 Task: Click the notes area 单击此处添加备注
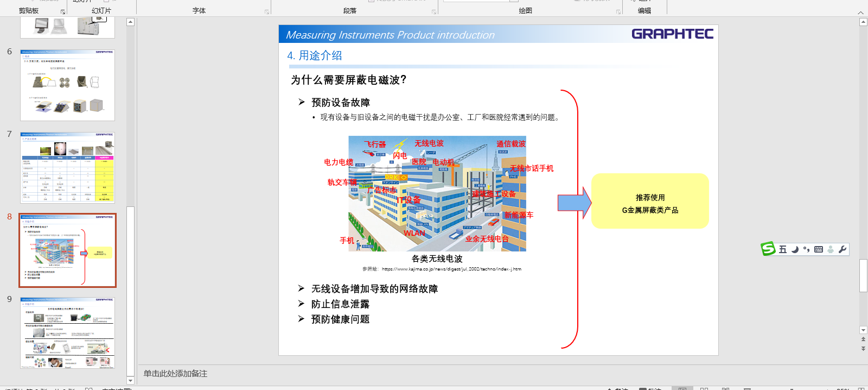pyautogui.click(x=175, y=374)
